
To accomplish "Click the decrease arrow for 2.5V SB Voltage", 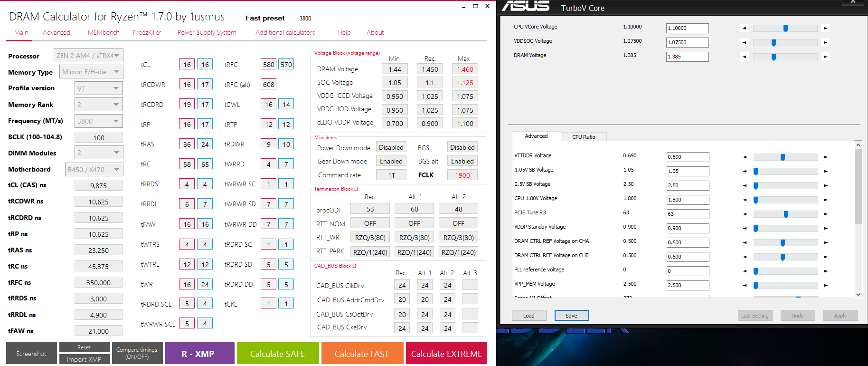I will (x=745, y=185).
